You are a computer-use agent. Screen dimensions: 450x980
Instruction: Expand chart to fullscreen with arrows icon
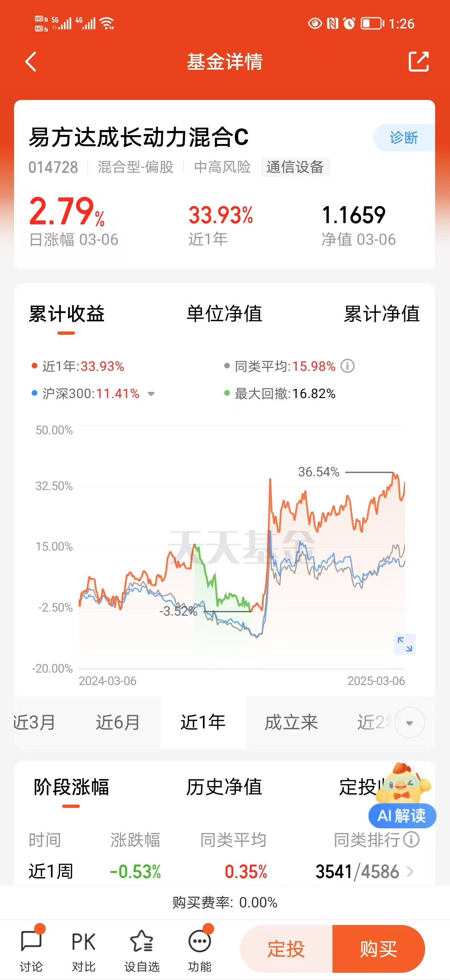pos(405,644)
